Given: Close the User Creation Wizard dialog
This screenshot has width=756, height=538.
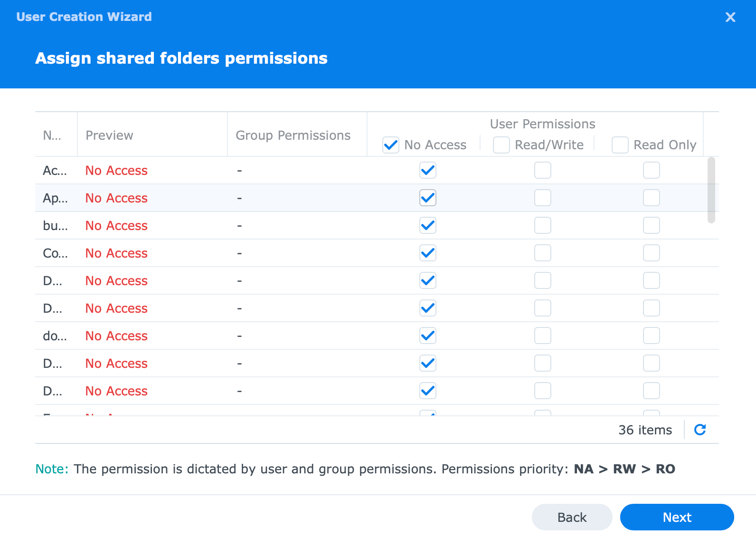Looking at the screenshot, I should [x=730, y=17].
